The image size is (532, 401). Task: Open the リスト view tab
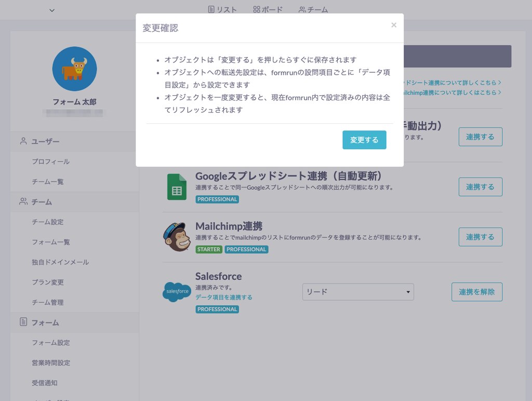(x=222, y=9)
